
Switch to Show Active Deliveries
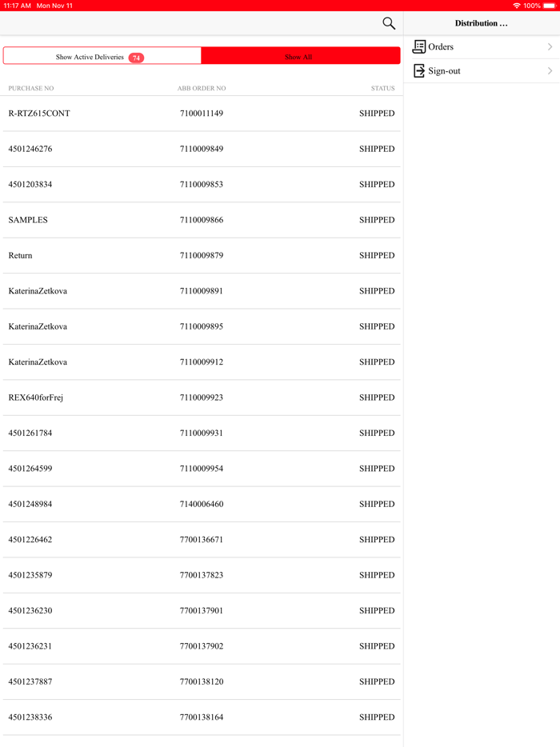point(90,57)
